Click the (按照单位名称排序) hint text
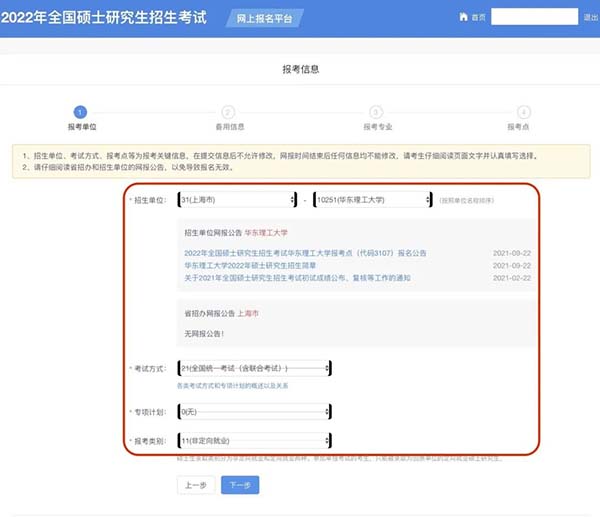The image size is (600, 517). click(467, 200)
